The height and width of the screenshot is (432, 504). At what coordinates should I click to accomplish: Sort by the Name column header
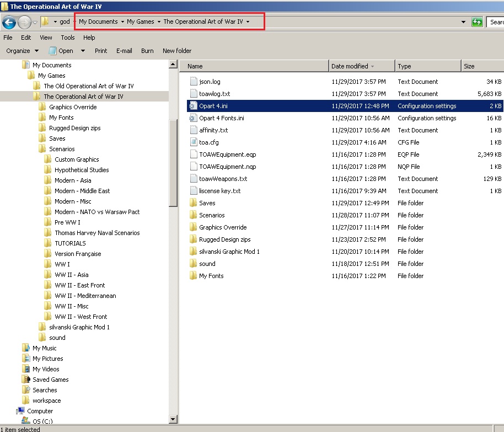pyautogui.click(x=254, y=66)
